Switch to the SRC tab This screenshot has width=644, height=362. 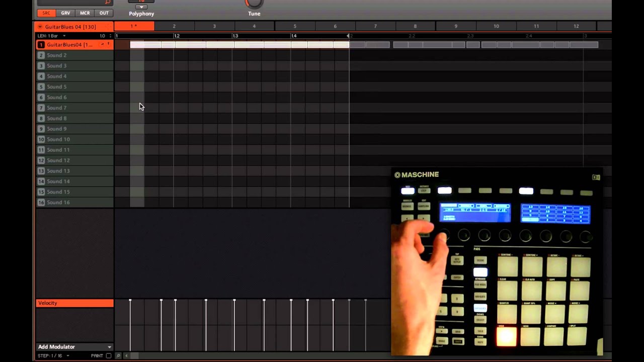46,13
